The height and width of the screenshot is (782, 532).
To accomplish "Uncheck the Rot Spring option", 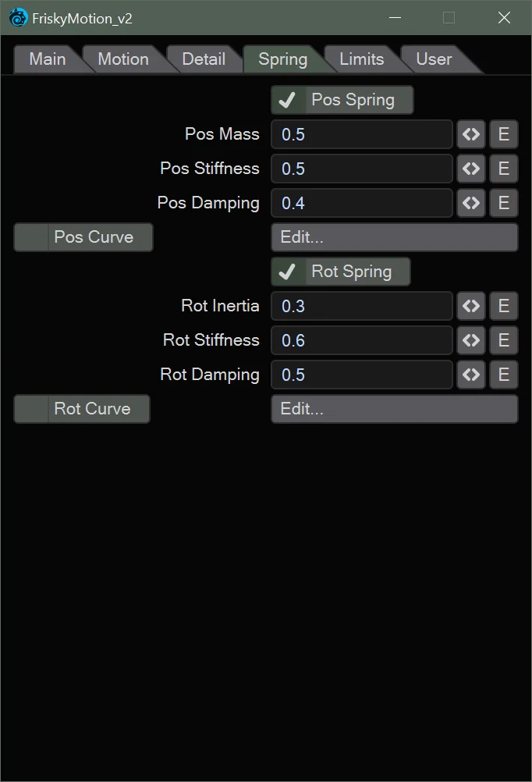I will point(288,272).
